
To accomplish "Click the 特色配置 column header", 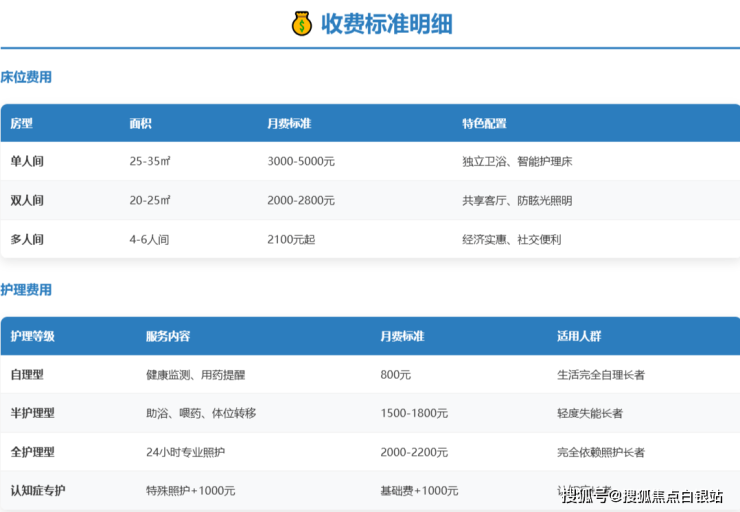I will [x=484, y=124].
